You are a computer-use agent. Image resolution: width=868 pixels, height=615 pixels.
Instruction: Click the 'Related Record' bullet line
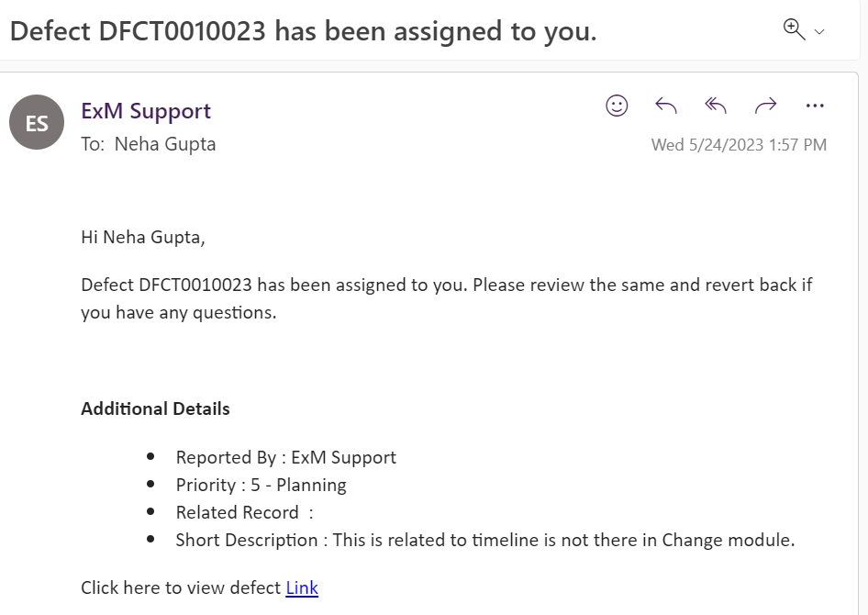[244, 512]
